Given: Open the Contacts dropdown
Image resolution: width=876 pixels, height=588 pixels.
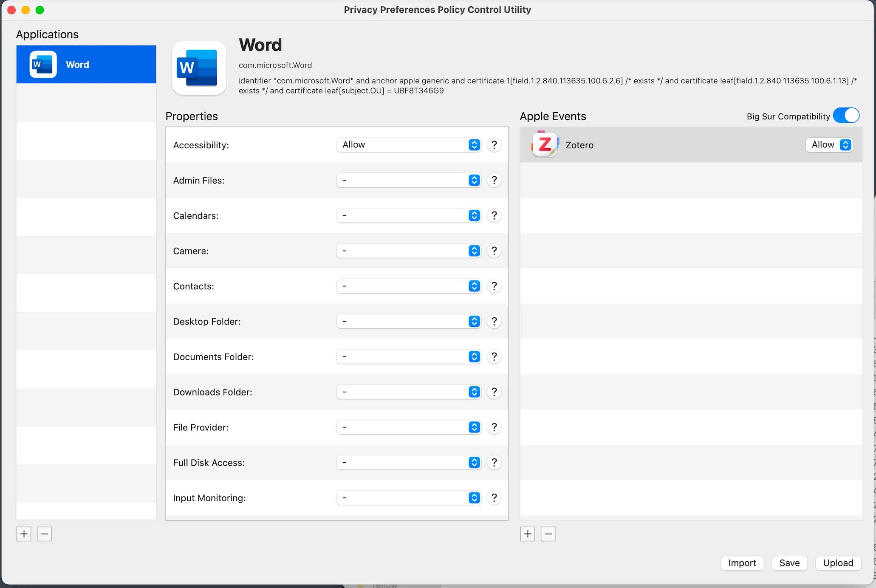Looking at the screenshot, I should (409, 286).
